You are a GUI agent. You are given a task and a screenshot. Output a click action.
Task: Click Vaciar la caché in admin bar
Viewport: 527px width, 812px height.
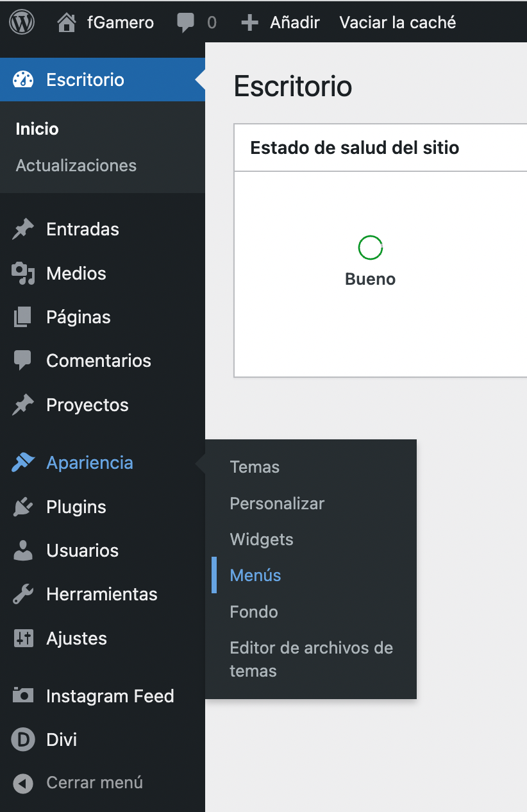397,22
